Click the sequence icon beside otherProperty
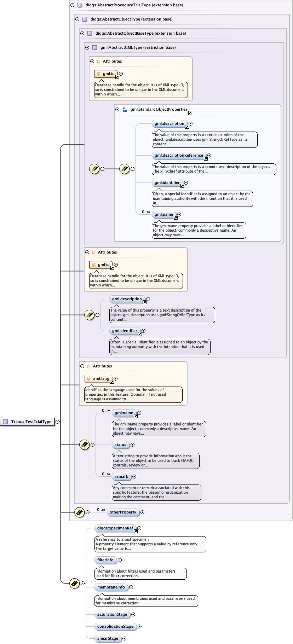 [x=79, y=512]
